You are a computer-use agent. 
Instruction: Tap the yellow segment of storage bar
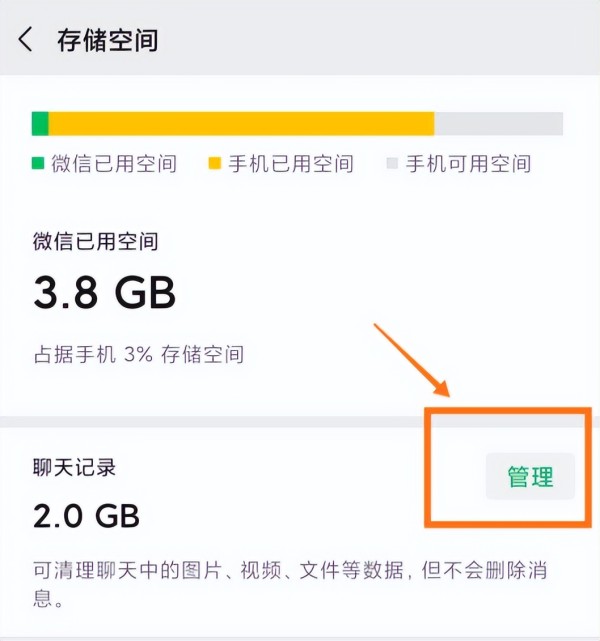tap(241, 123)
